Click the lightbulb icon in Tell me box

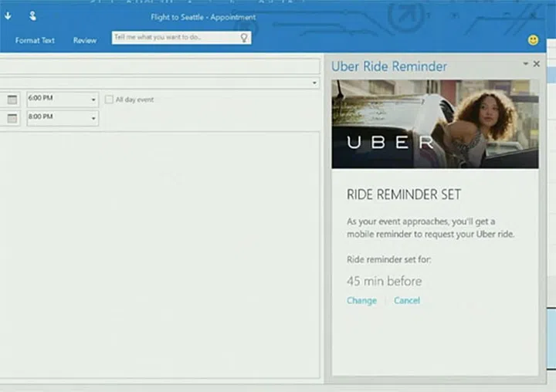(x=244, y=37)
